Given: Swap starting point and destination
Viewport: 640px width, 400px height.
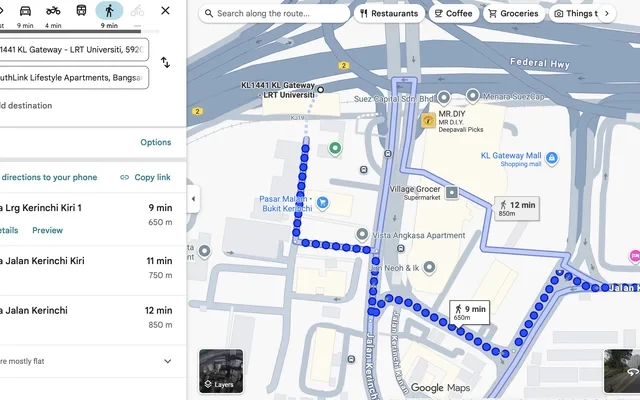Looking at the screenshot, I should click(165, 62).
